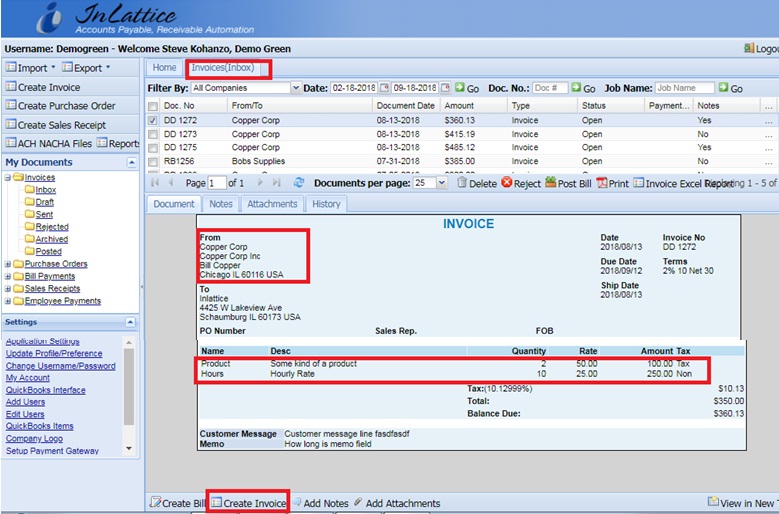Open the Company Logo link
This screenshot has width=779, height=514.
pyautogui.click(x=34, y=439)
